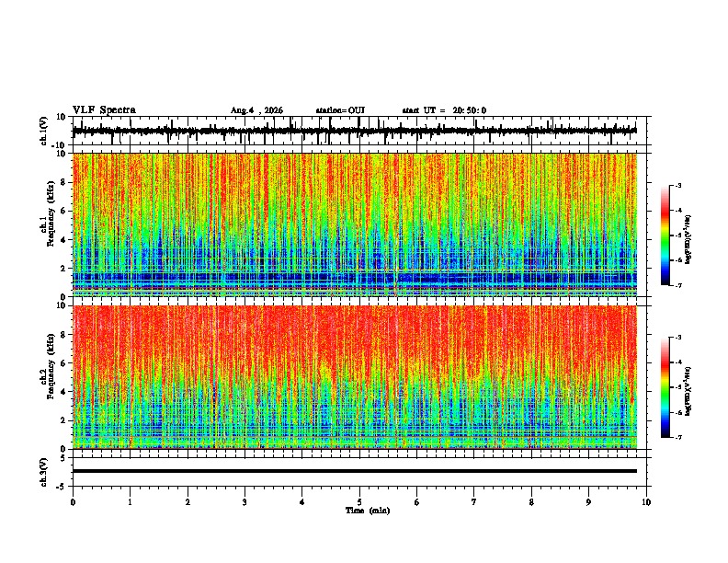
Task: Click time axis tick label "6"
Action: tap(417, 501)
